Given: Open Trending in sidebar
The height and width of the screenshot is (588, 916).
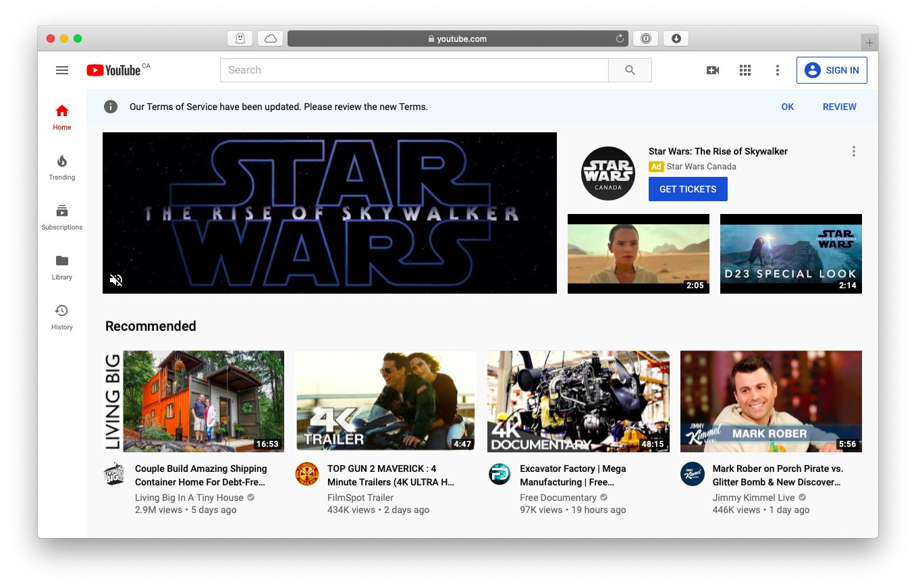Looking at the screenshot, I should [x=62, y=167].
